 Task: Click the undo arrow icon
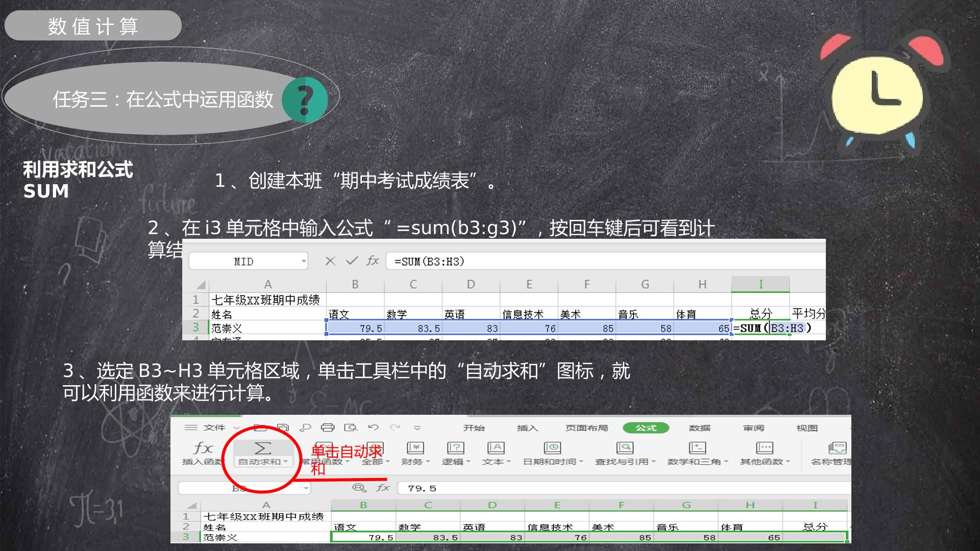[373, 428]
